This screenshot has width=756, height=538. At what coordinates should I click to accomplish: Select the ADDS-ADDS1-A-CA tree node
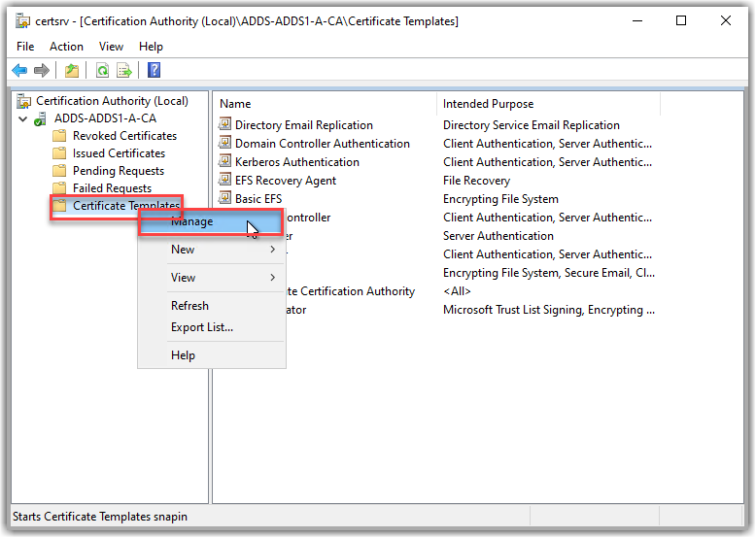pyautogui.click(x=105, y=118)
